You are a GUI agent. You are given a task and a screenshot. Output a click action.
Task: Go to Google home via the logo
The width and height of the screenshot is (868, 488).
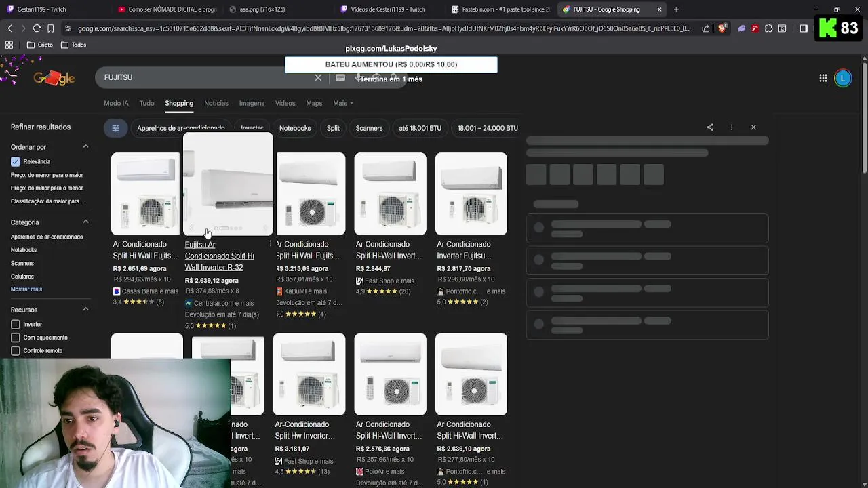(x=54, y=78)
